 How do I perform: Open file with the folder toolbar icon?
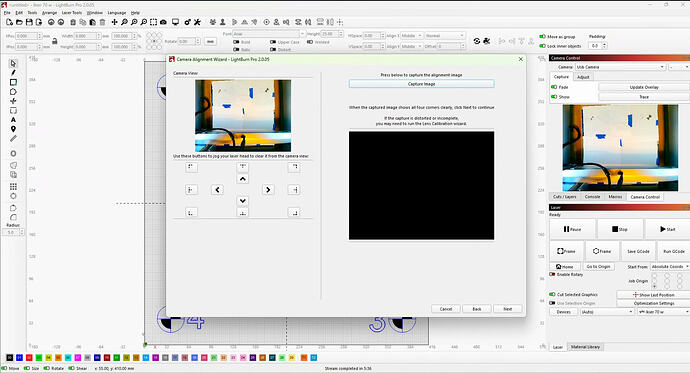click(19, 22)
